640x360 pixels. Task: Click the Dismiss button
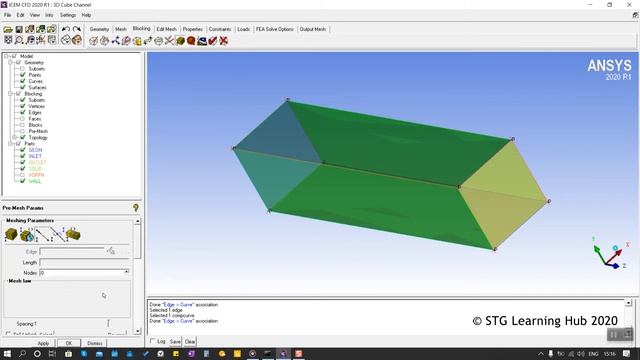tap(95, 343)
